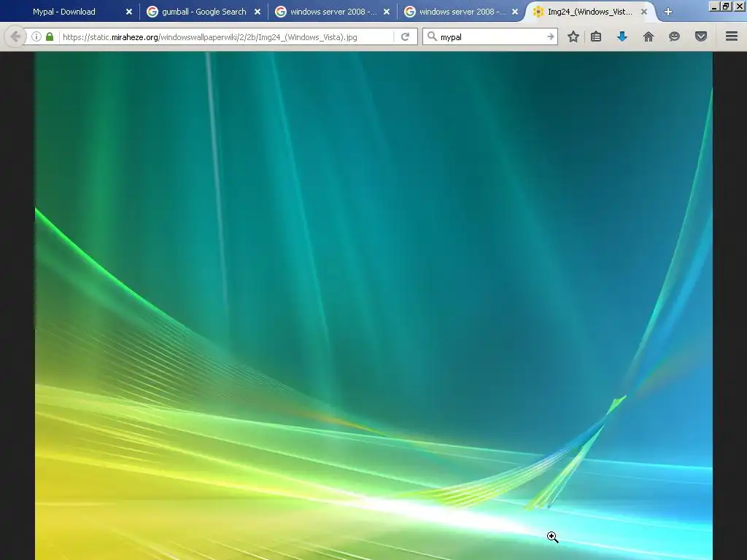The image size is (747, 560).
Task: Minimize the browser window
Action: [713, 6]
